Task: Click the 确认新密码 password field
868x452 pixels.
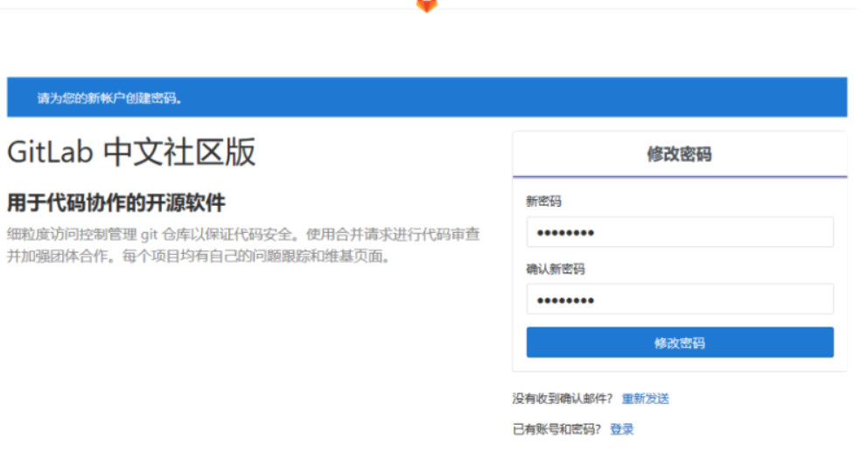Action: tap(680, 299)
